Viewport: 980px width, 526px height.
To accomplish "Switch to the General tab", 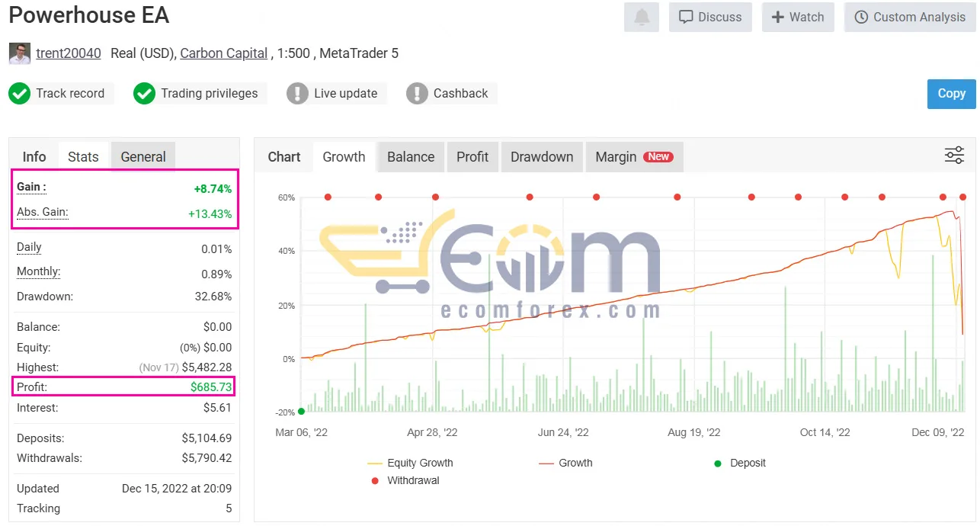I will pyautogui.click(x=143, y=156).
